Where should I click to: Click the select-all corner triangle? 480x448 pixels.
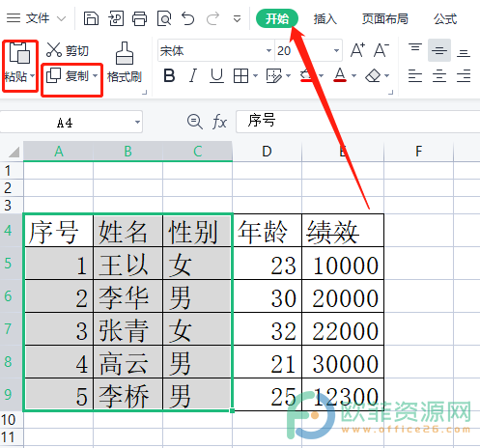[x=14, y=152]
